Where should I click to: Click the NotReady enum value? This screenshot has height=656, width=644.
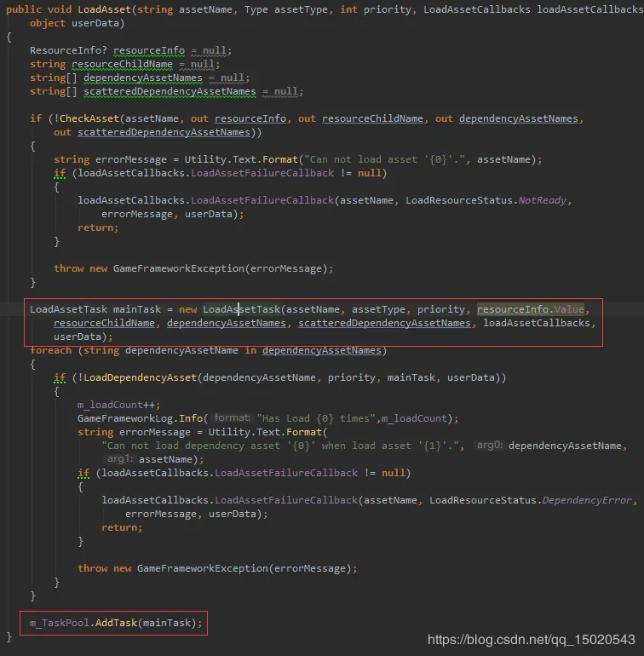tap(543, 200)
